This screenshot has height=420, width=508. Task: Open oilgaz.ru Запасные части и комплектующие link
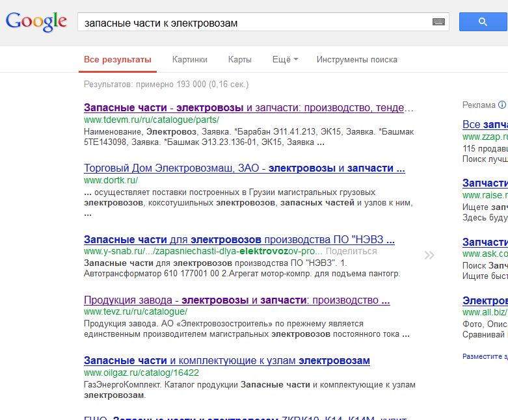[227, 360]
